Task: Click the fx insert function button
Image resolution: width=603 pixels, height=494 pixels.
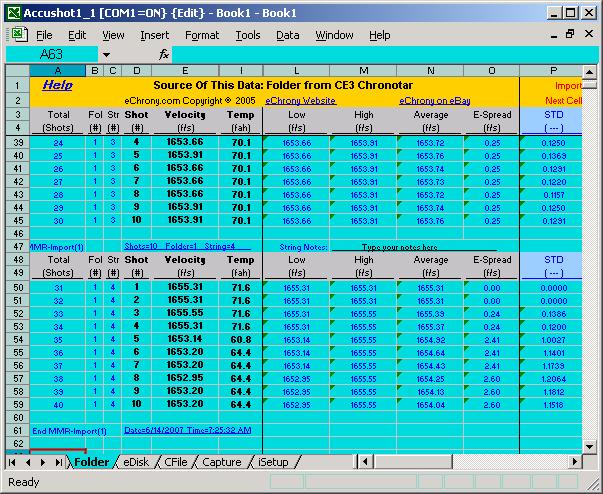Action: (164, 55)
